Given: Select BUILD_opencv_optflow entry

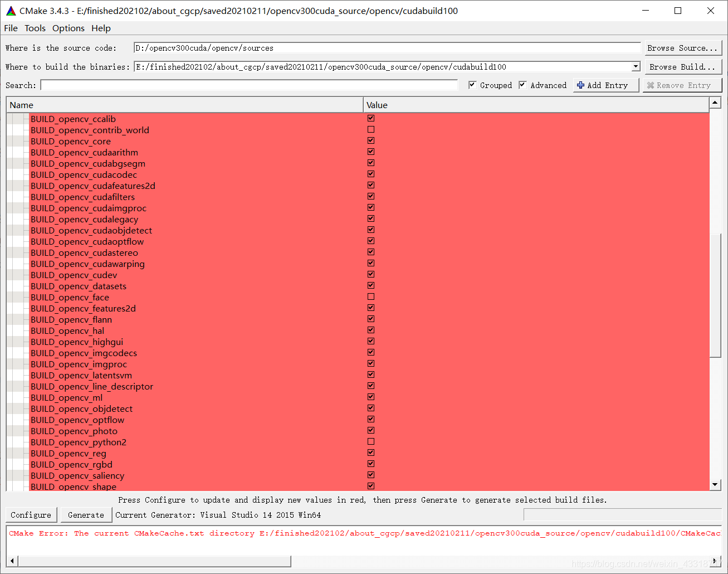Looking at the screenshot, I should (77, 420).
